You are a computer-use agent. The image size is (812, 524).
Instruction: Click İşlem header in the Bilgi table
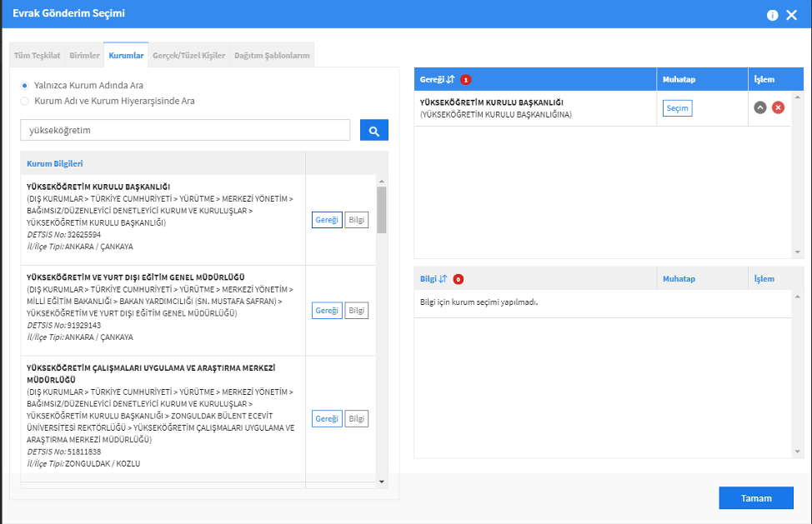764,279
